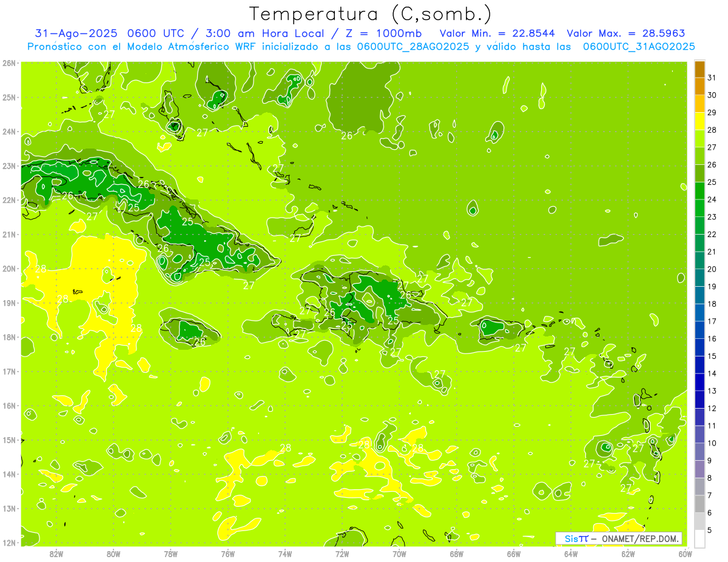Click the light gray colorbar segment between 6 and 7
Image resolution: width=728 pixels, height=562 pixels.
point(699,504)
